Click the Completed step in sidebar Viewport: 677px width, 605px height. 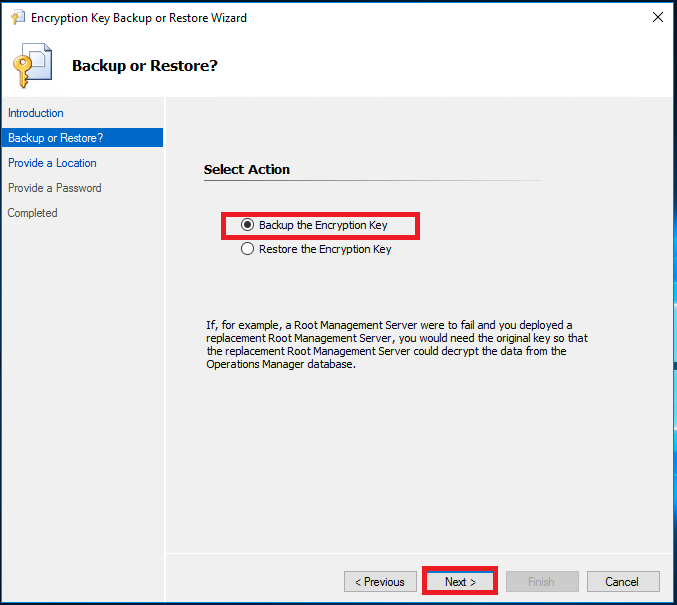[33, 213]
